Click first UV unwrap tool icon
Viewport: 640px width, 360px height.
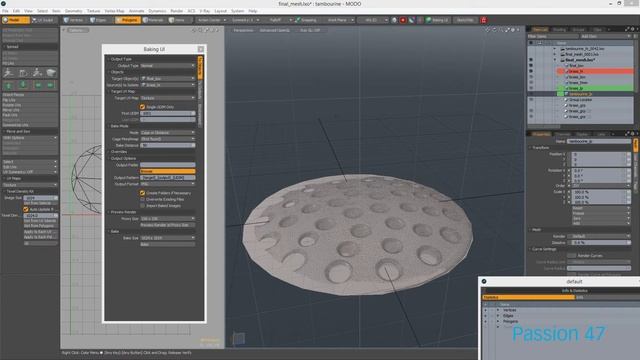click(x=9, y=73)
